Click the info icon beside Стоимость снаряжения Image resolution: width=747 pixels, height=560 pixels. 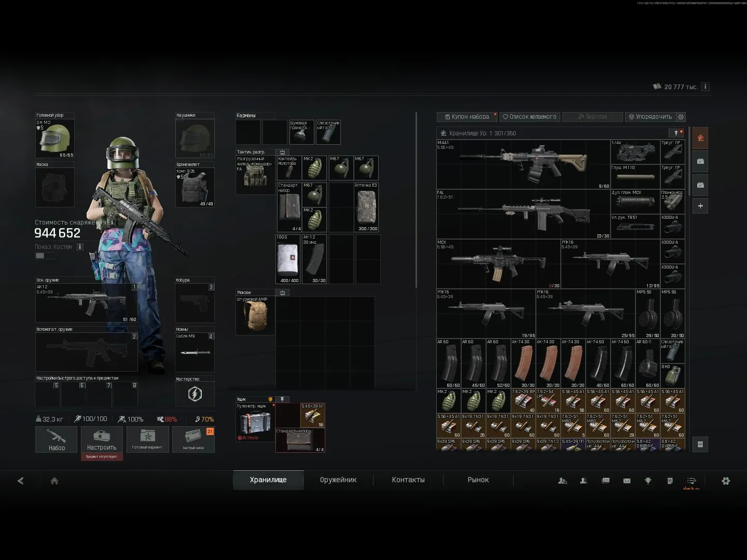[x=112, y=222]
